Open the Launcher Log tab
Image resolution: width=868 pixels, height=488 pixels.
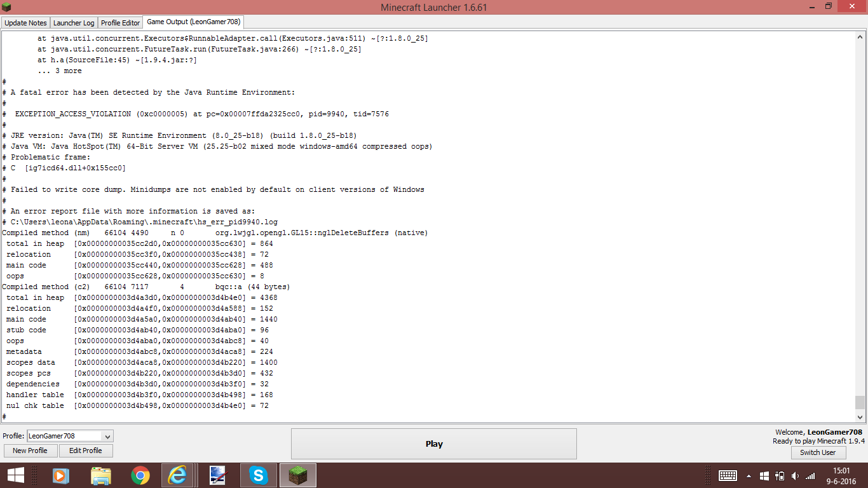(74, 23)
